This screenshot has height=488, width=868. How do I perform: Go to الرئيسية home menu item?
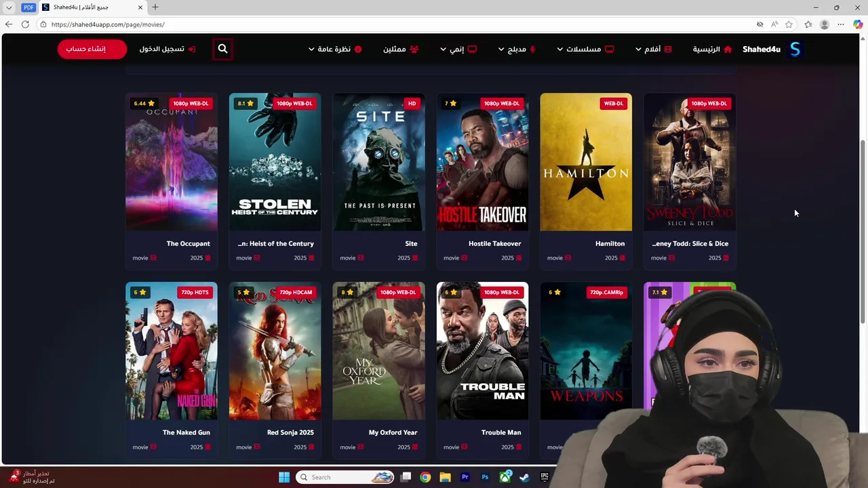point(712,49)
